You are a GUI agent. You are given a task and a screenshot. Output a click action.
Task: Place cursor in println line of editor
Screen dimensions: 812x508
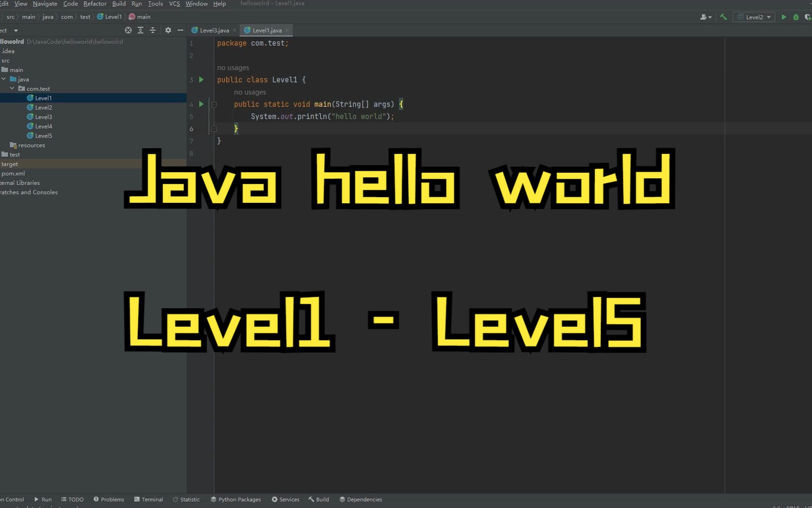[322, 117]
